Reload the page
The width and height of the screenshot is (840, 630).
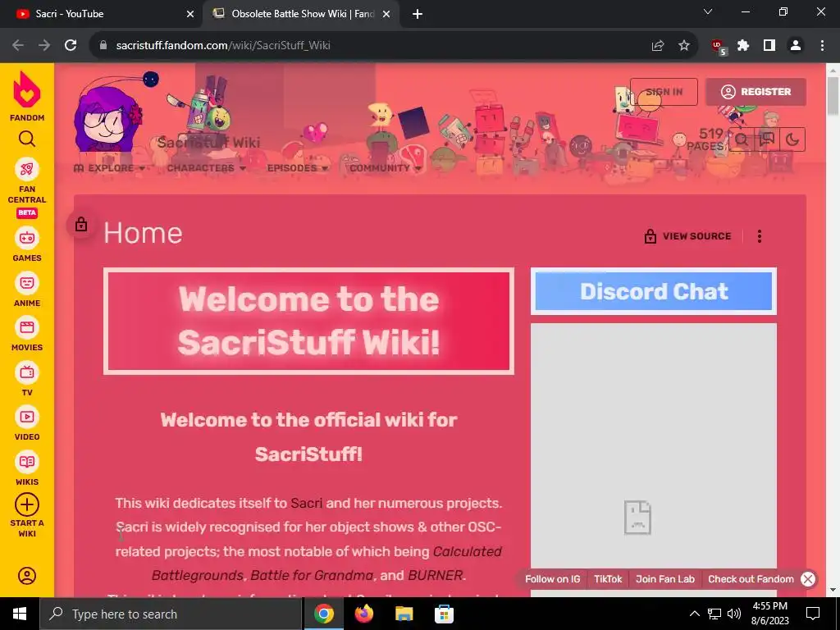tap(71, 46)
